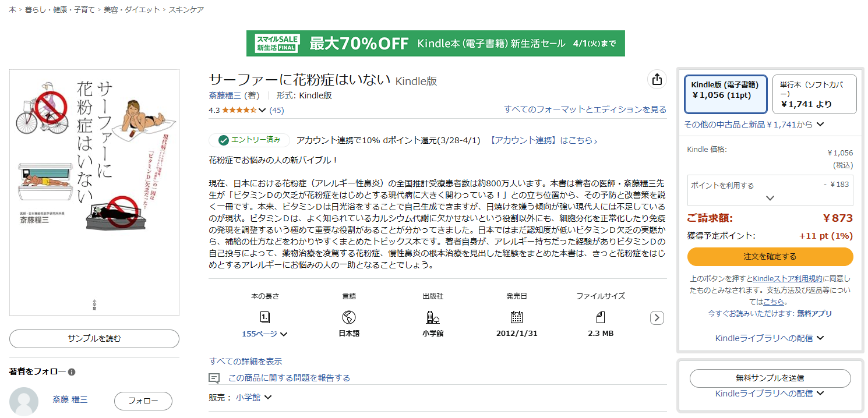Click the globe language icon
The image size is (868, 418).
(x=349, y=317)
